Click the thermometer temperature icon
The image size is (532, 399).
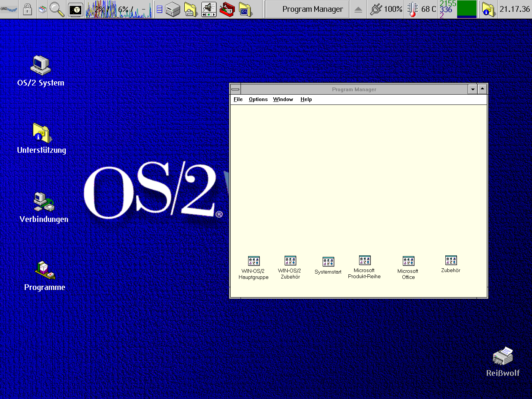coord(412,9)
